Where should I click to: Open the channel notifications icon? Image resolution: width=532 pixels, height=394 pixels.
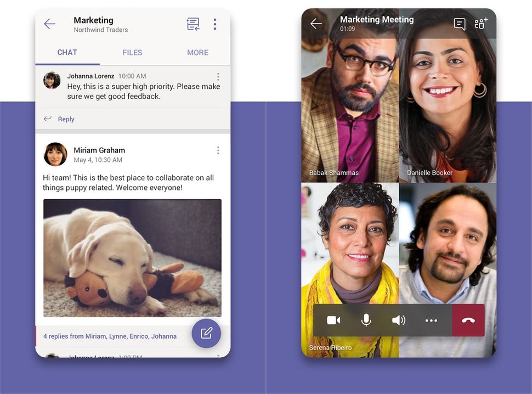point(193,24)
